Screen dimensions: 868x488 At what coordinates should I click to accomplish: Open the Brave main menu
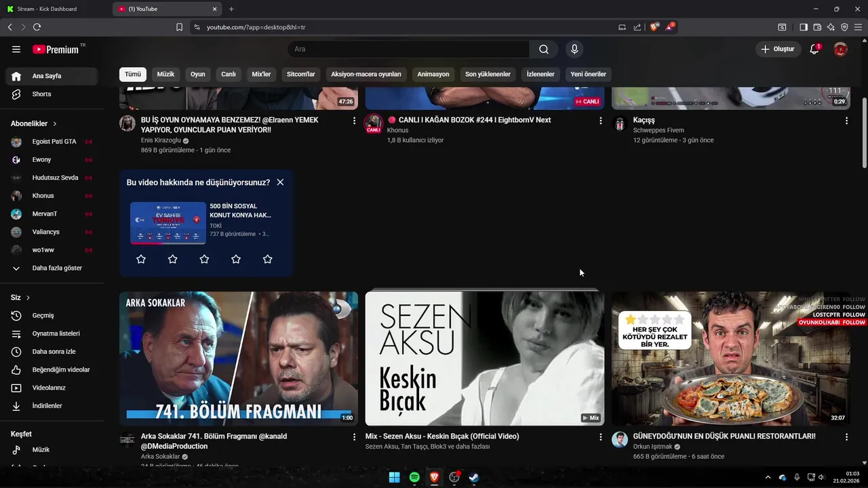858,27
